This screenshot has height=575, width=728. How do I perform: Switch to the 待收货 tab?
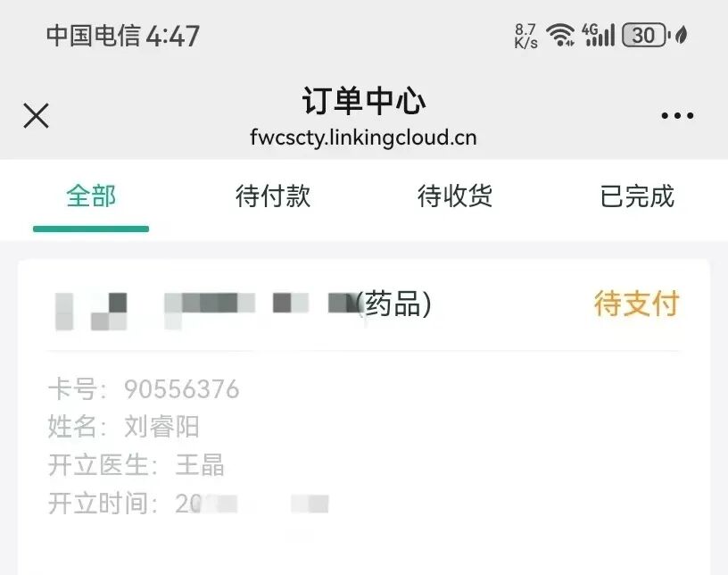[x=455, y=196]
